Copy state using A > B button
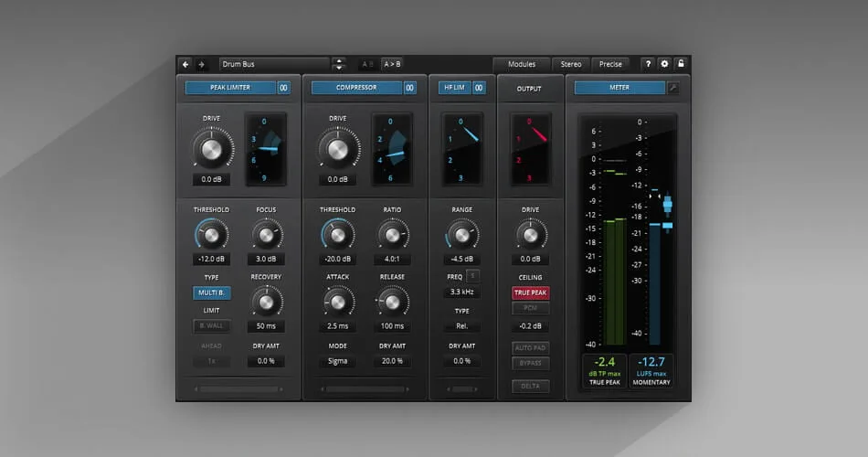The image size is (868, 457). (x=393, y=64)
